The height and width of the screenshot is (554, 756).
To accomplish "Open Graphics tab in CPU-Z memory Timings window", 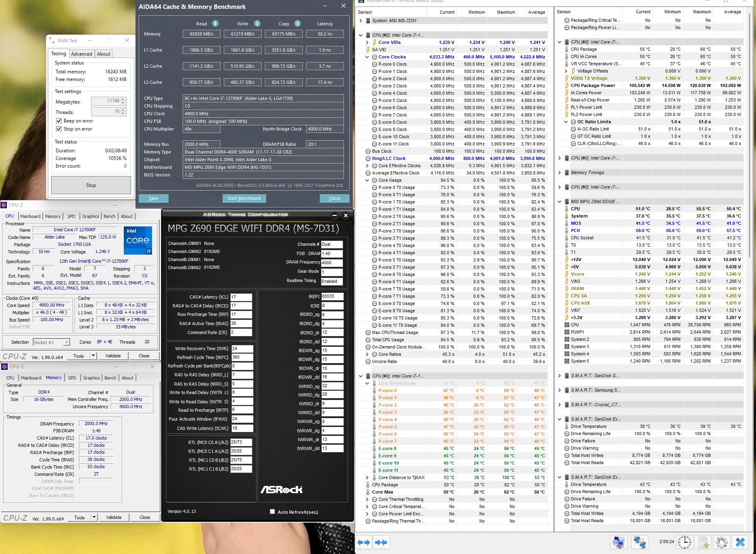I will tap(92, 378).
